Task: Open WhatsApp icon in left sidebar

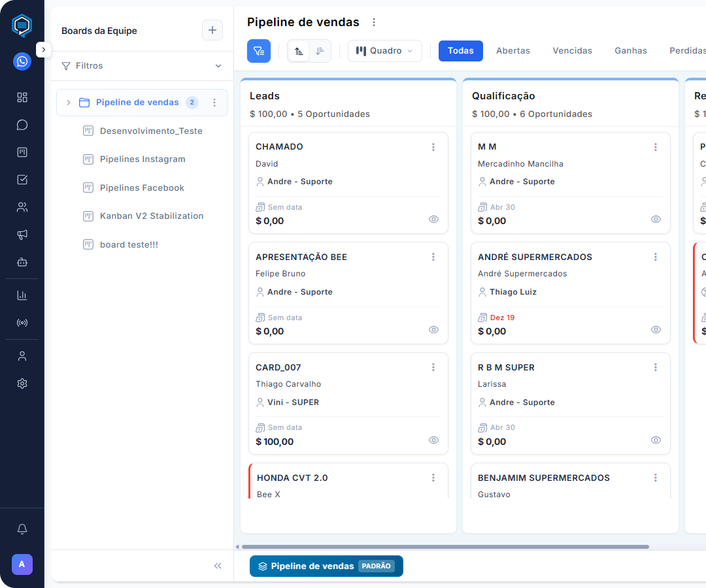Action: pyautogui.click(x=22, y=61)
